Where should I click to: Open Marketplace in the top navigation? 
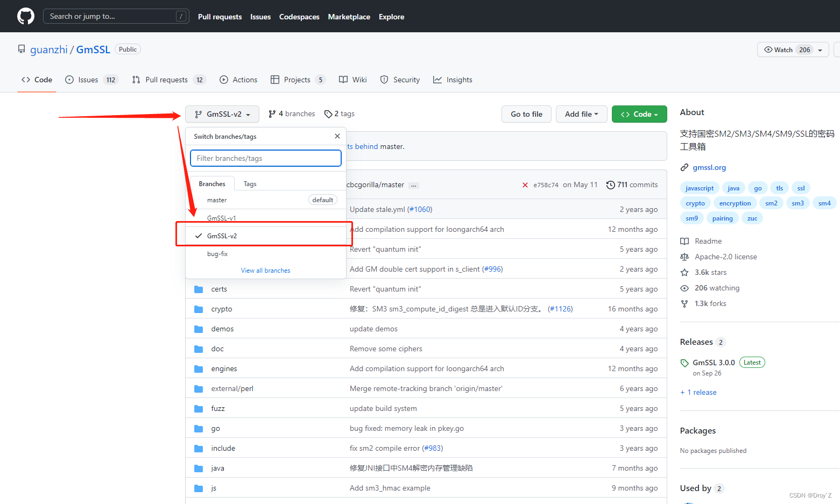349,17
